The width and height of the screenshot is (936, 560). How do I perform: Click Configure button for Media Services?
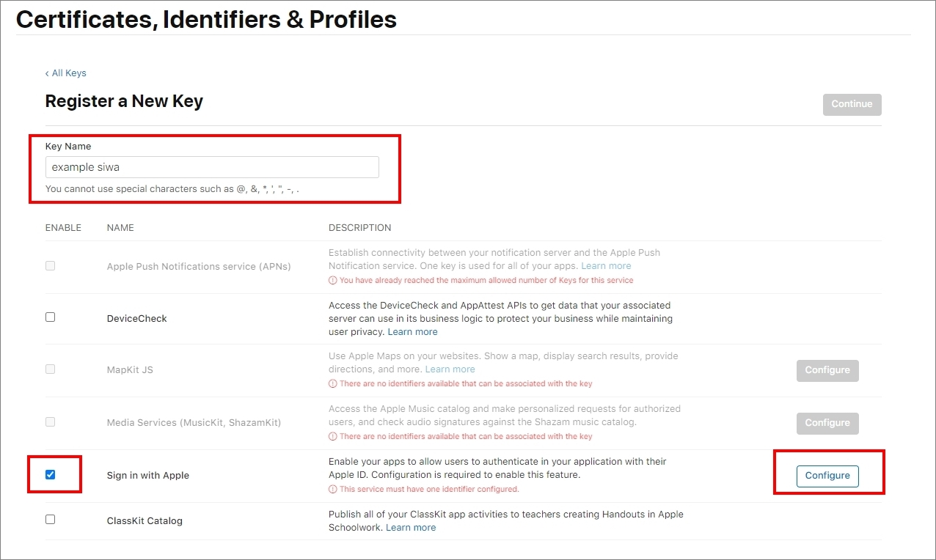tap(827, 423)
